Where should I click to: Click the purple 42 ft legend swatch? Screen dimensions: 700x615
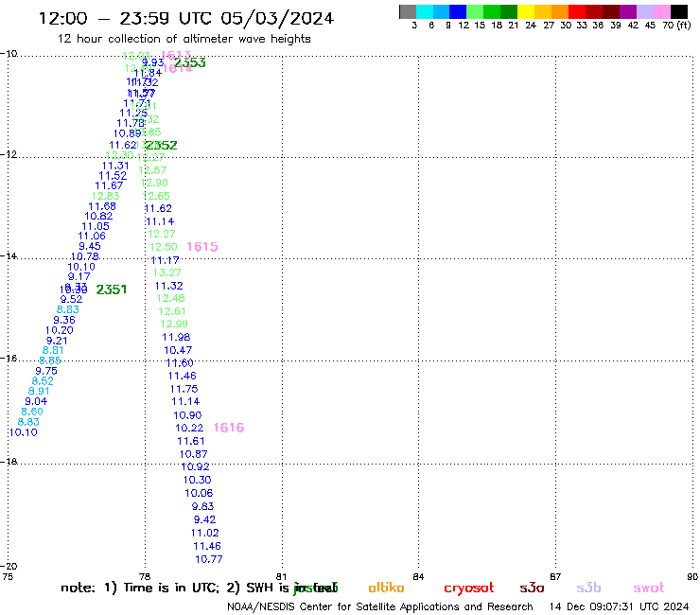pyautogui.click(x=628, y=11)
